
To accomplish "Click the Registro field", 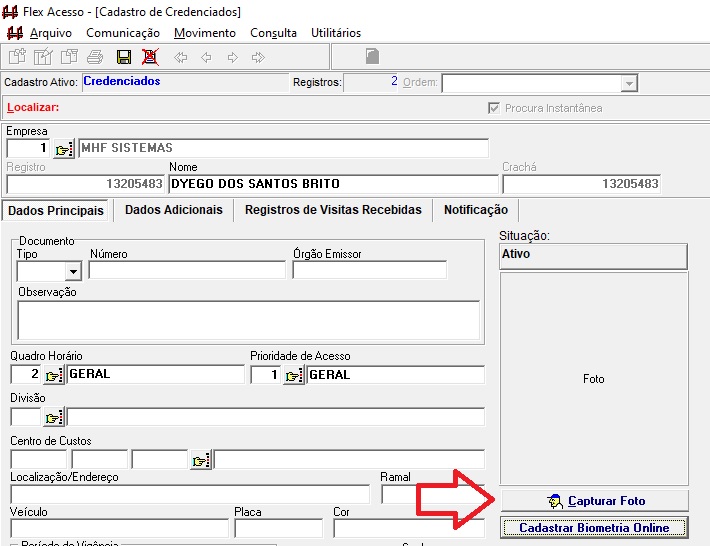I will [86, 184].
